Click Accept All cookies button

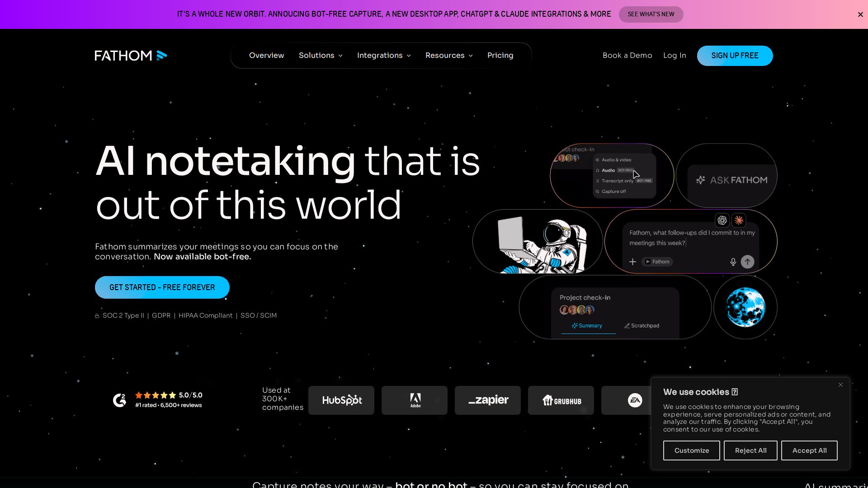(x=809, y=450)
